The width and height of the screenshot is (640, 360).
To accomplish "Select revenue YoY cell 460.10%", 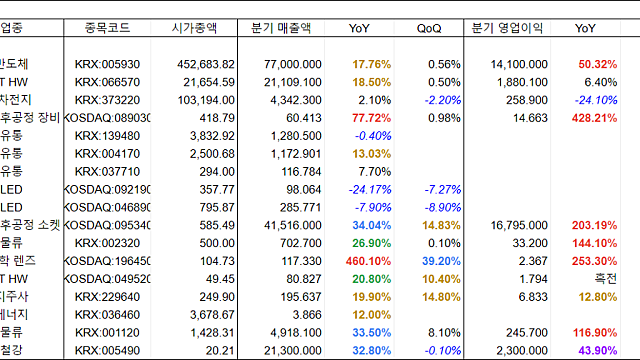I will tap(368, 261).
